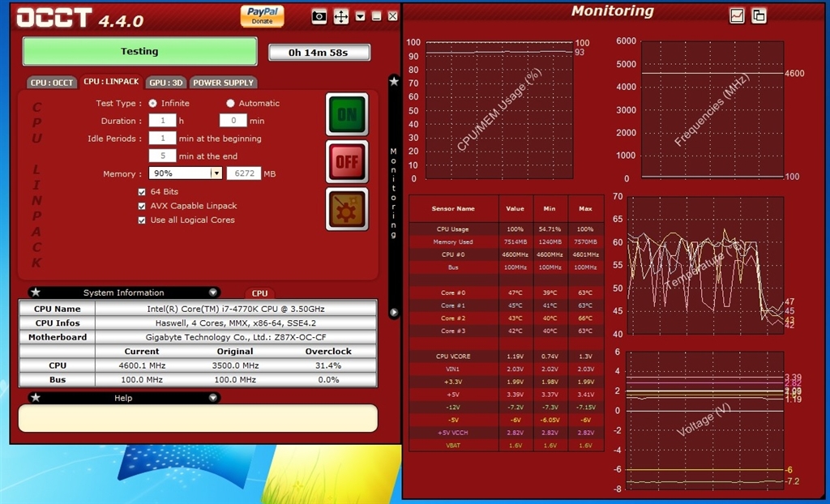Click the 4600.1 MHz current CPU value
Screen dimensions: 830x504
(x=142, y=365)
